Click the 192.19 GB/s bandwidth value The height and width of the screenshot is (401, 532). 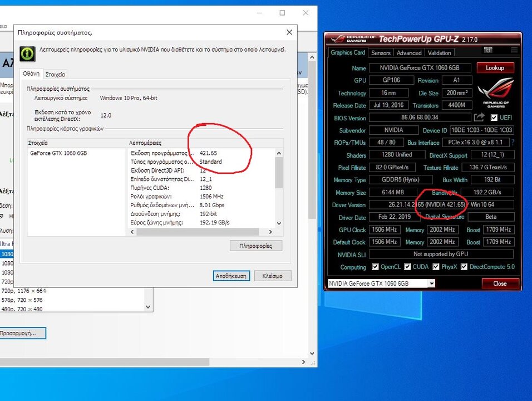[215, 223]
